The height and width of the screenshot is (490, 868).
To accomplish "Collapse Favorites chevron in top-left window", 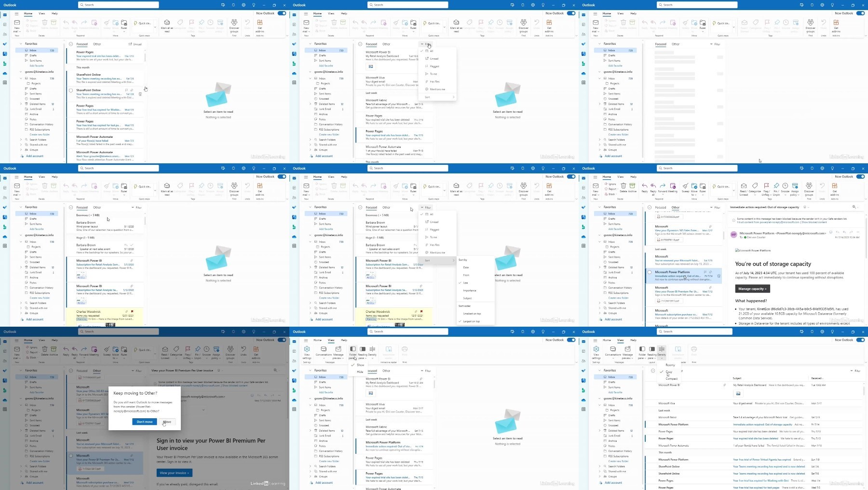I will [21, 44].
